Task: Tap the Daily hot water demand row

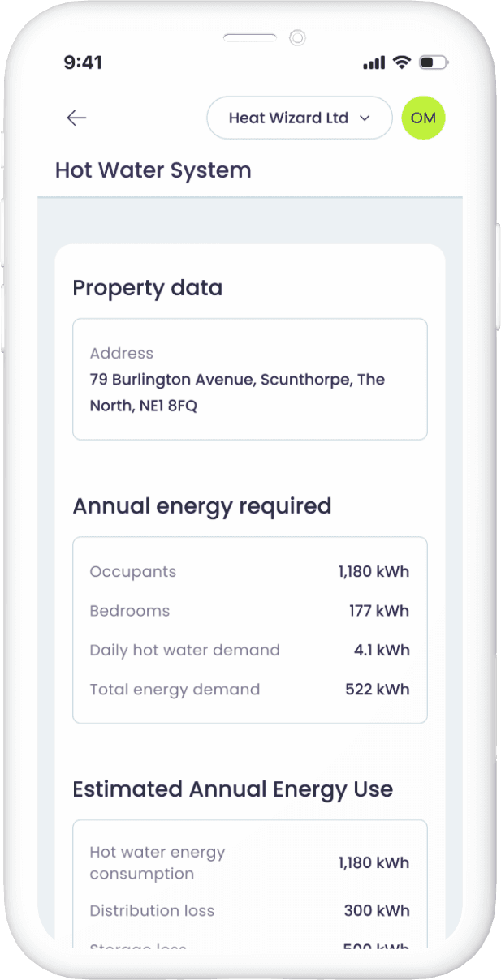Action: click(249, 650)
